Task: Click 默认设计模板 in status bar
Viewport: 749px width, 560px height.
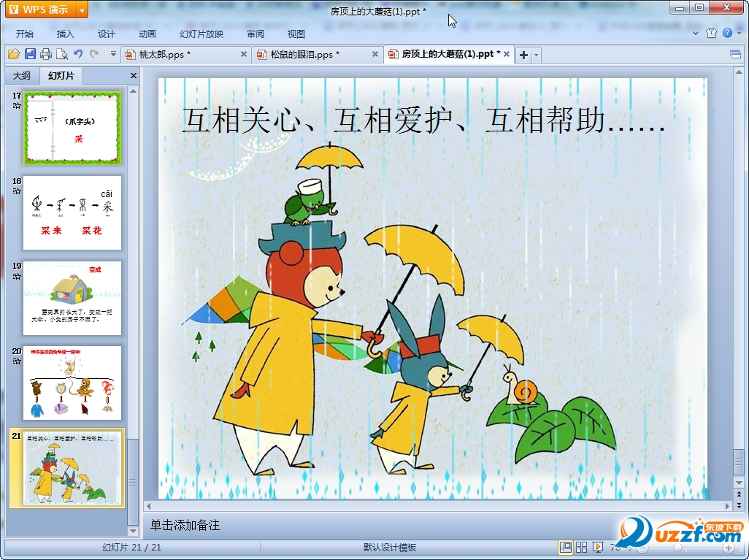Action: pyautogui.click(x=389, y=548)
